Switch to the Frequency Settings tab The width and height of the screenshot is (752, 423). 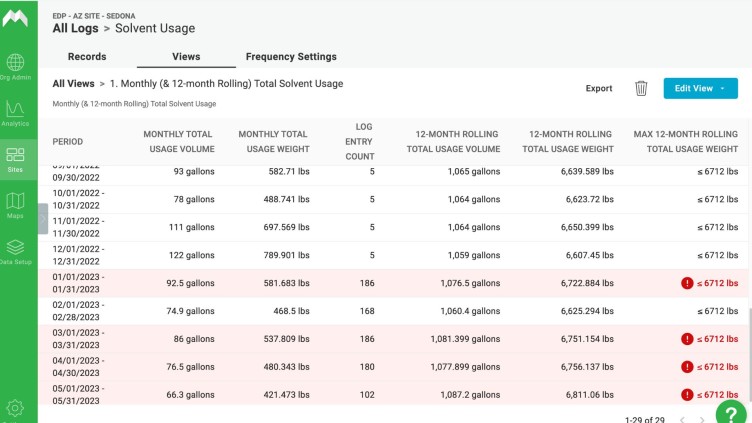291,57
